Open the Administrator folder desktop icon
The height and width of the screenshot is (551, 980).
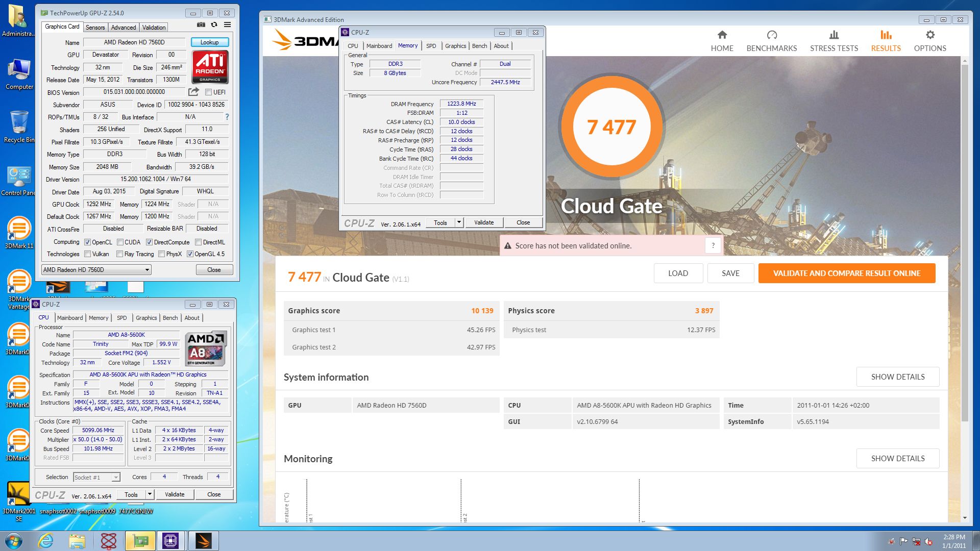[x=19, y=20]
